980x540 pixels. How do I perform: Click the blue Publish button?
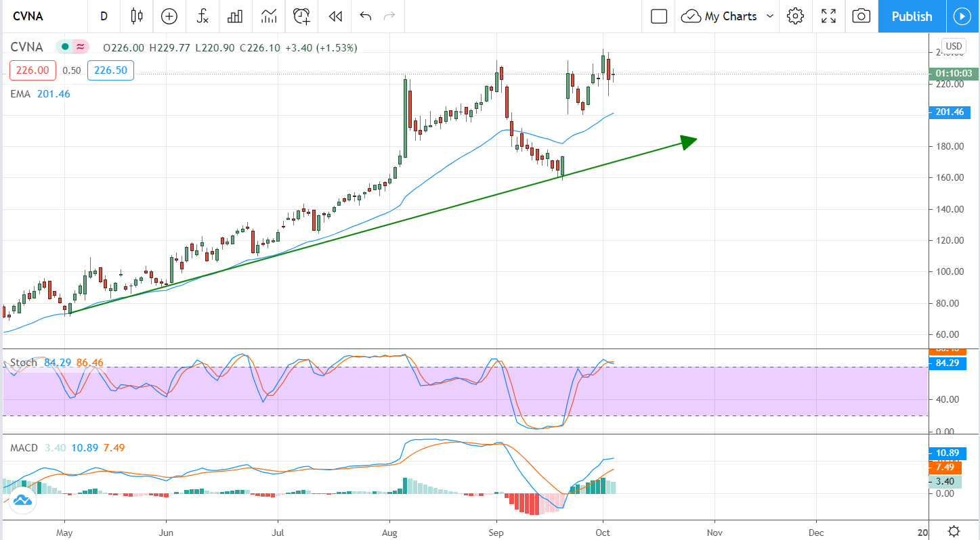(912, 16)
